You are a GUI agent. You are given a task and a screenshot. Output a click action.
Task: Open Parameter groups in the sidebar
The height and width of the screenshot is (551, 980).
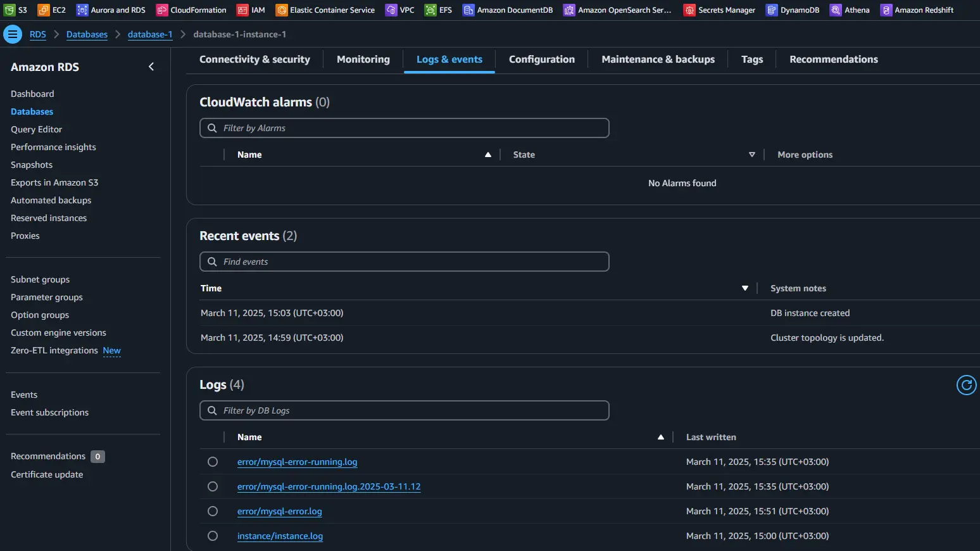point(47,298)
